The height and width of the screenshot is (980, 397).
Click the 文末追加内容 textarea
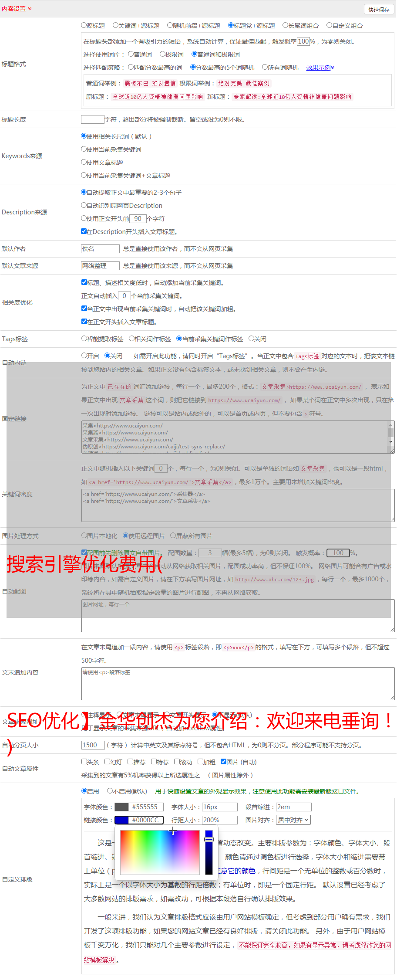238,684
